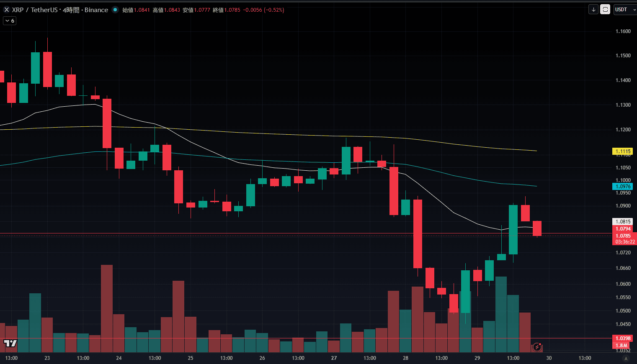Click the green market status dot
Screen dimensions: 637x364
tap(115, 10)
